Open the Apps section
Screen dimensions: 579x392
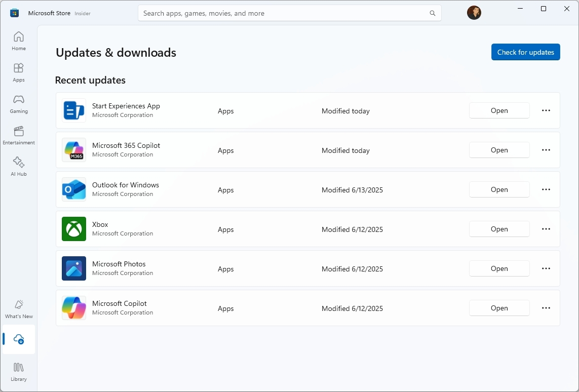click(18, 72)
